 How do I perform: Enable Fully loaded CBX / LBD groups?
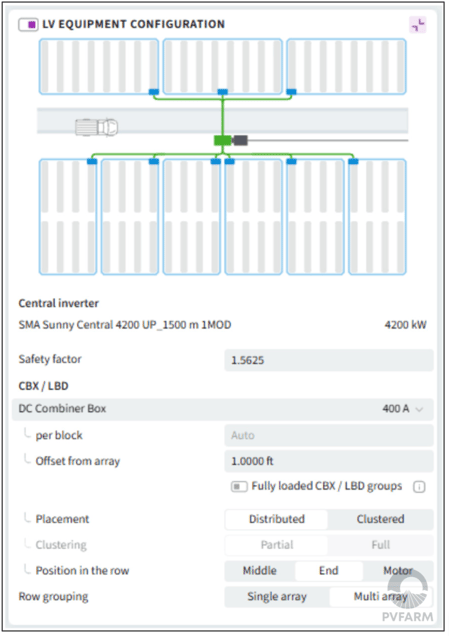point(239,486)
